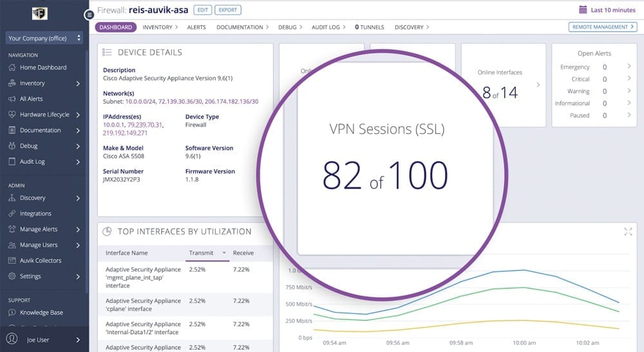Click the Top Interfaces pie chart icon
Screen dimensions: 644x352
[x=107, y=232]
